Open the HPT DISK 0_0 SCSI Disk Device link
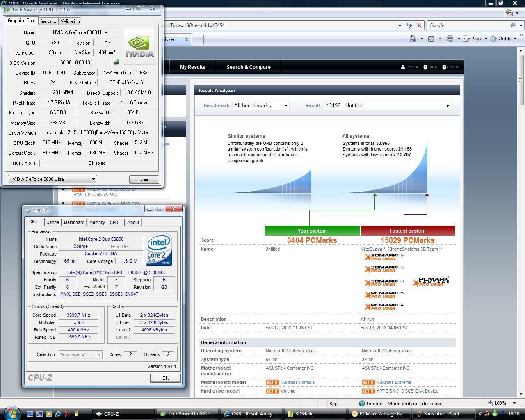525x420 pixels. (407, 391)
